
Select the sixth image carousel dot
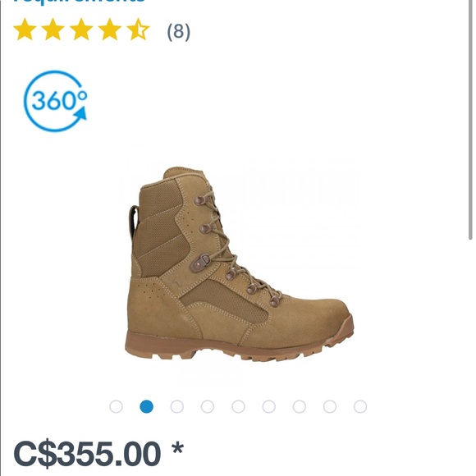[269, 406]
